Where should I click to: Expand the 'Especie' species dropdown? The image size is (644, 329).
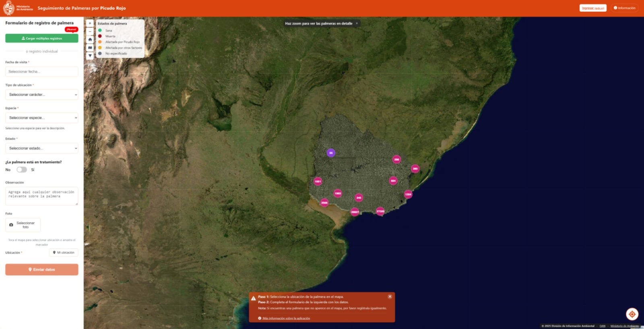click(x=42, y=118)
